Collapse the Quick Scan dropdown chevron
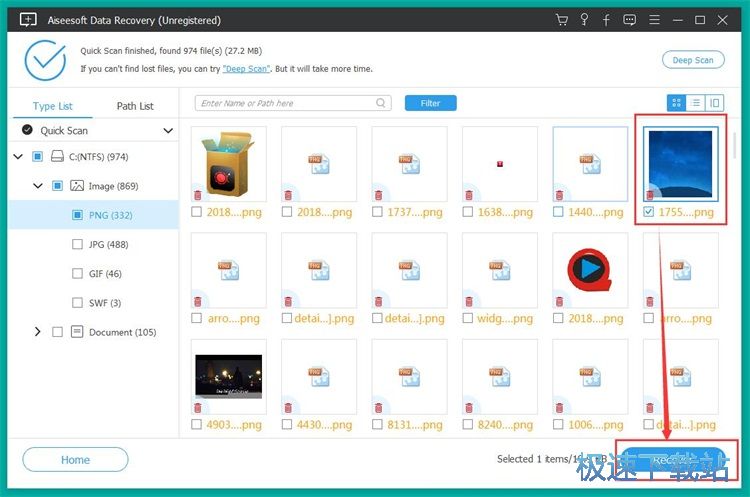This screenshot has height=497, width=750. pyautogui.click(x=168, y=130)
